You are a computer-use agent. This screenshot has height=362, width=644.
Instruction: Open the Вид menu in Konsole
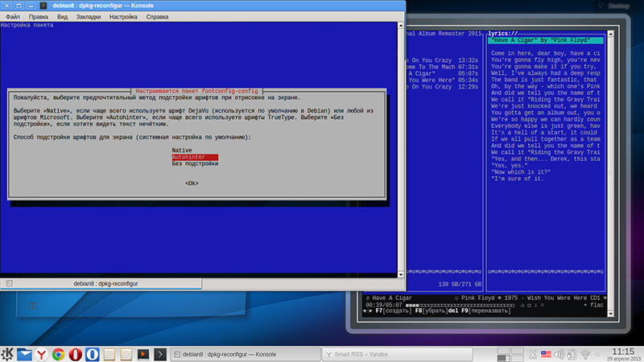point(62,17)
